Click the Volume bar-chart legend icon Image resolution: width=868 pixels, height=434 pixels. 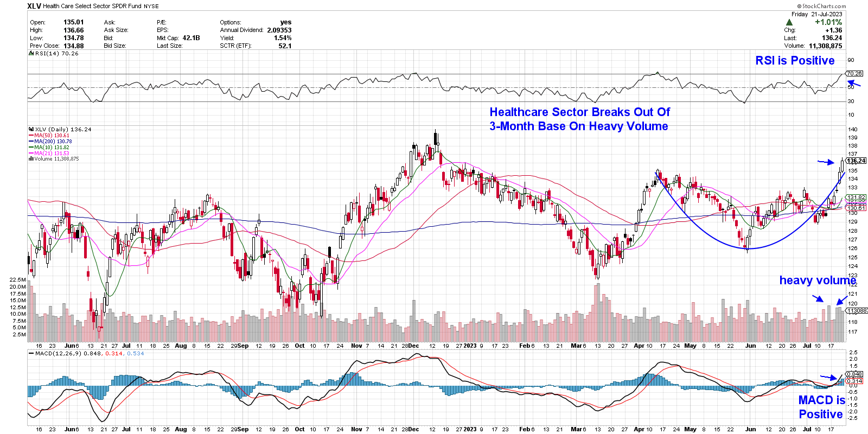[31, 159]
